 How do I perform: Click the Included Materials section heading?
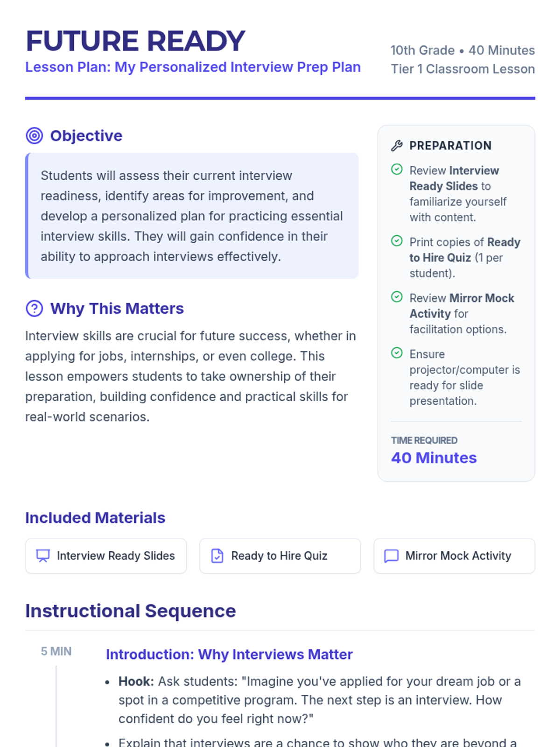coord(95,518)
